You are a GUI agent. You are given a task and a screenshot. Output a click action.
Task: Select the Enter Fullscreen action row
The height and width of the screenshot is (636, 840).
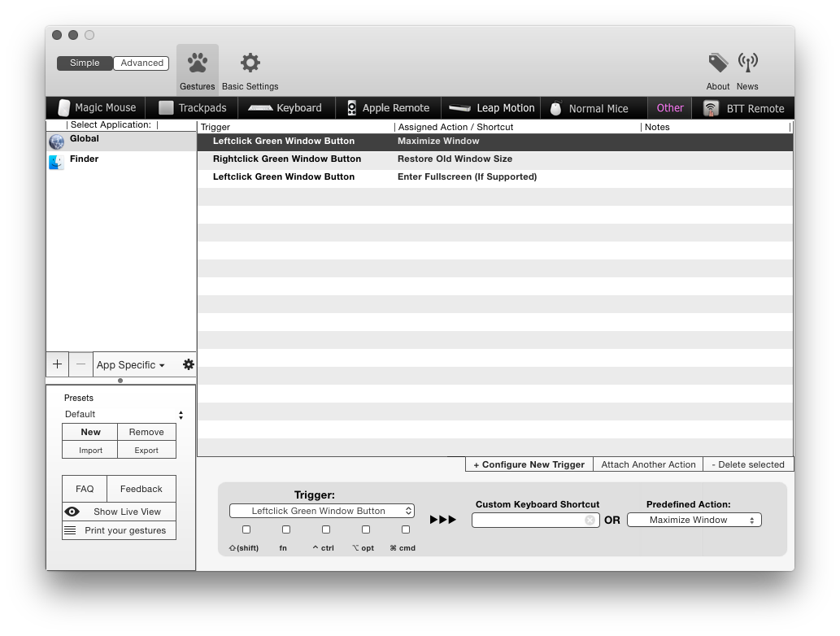pos(495,176)
